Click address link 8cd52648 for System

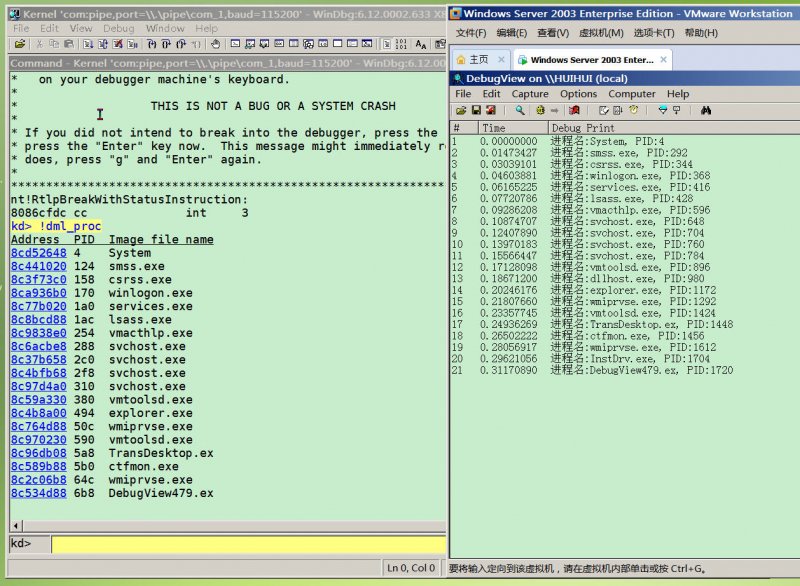(39, 253)
